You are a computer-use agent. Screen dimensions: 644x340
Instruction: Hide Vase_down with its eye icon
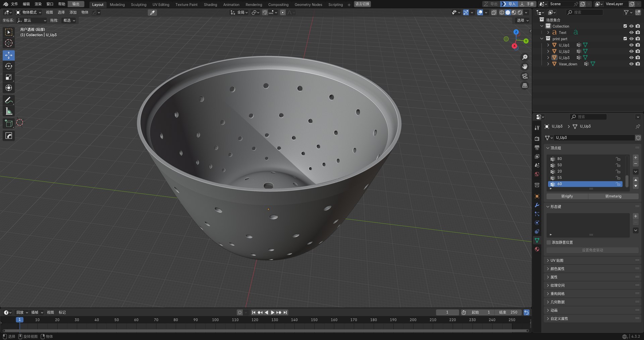[631, 64]
